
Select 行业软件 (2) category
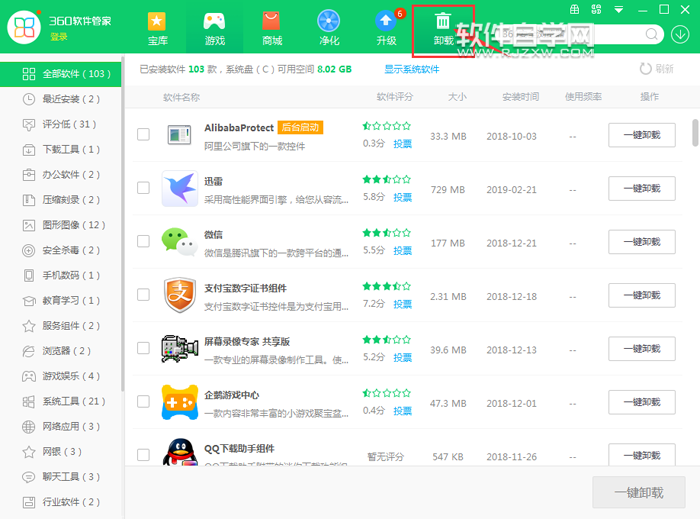61,502
